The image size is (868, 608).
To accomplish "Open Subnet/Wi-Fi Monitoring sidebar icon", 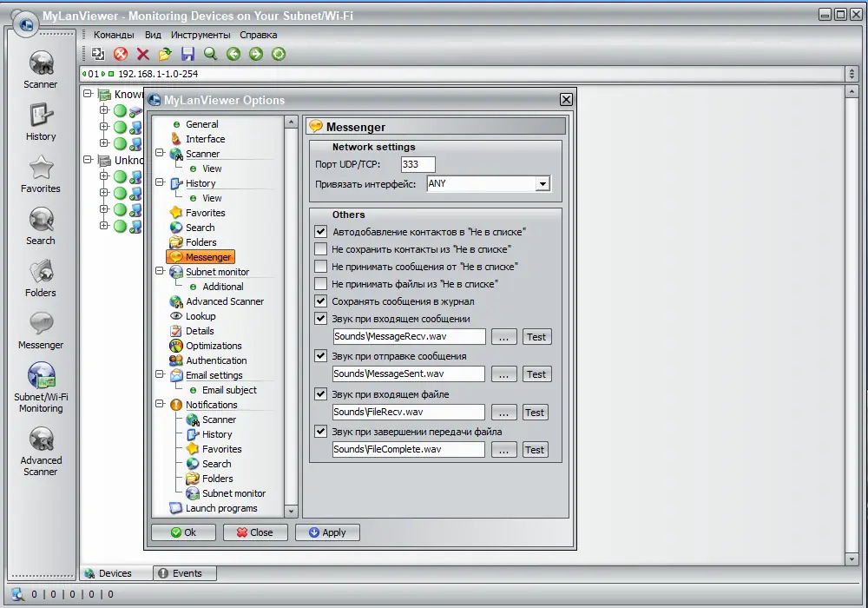I will point(41,387).
